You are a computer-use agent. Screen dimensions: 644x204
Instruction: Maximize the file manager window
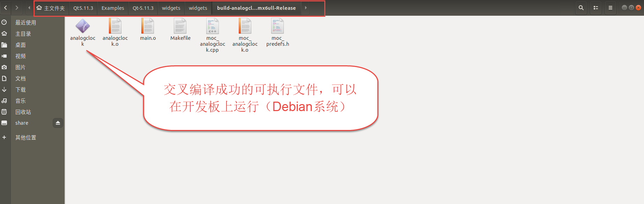click(x=631, y=8)
